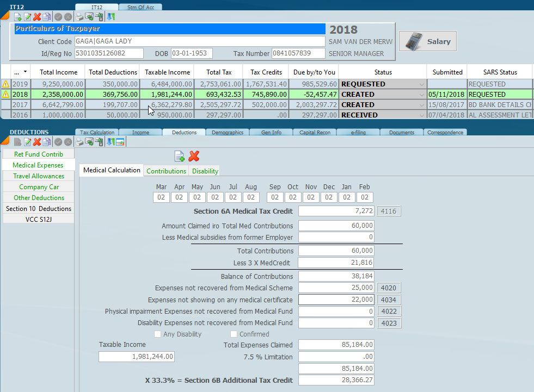534x392 pixels.
Task: Click the code 4020 button
Action: pyautogui.click(x=389, y=288)
